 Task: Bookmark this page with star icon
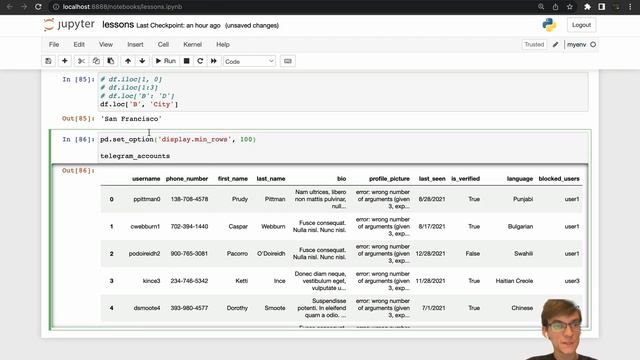pyautogui.click(x=570, y=7)
